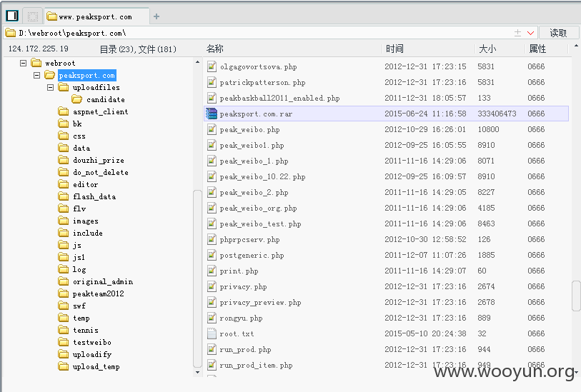Select the images folder
The width and height of the screenshot is (581, 392).
86,221
